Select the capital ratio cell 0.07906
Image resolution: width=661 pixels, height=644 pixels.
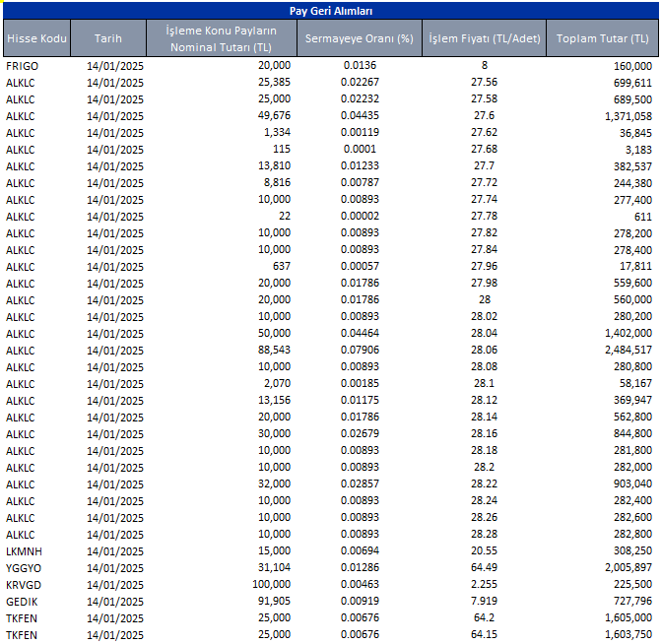pyautogui.click(x=357, y=350)
